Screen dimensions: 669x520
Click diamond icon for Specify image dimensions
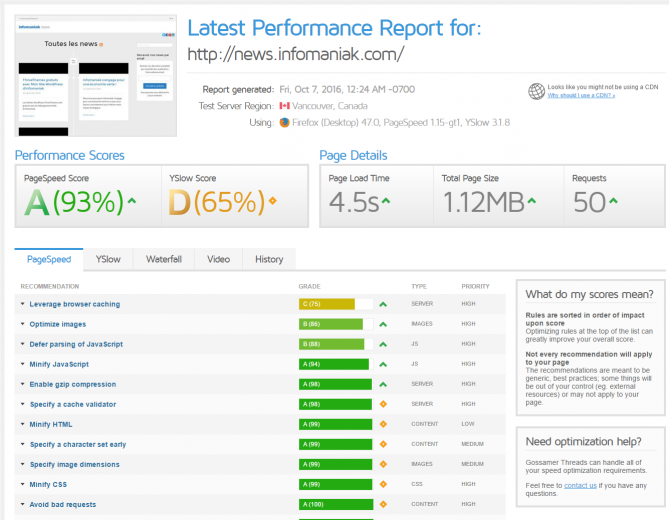click(x=383, y=464)
